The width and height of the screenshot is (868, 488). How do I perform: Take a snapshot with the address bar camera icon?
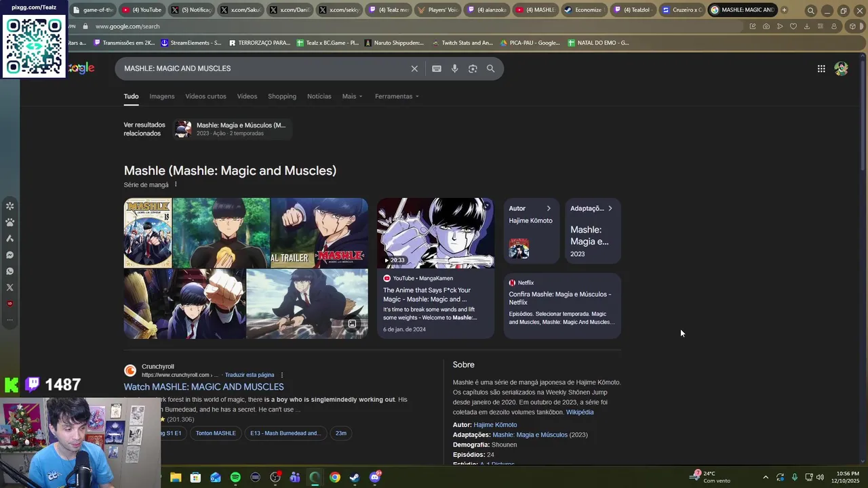(x=766, y=26)
